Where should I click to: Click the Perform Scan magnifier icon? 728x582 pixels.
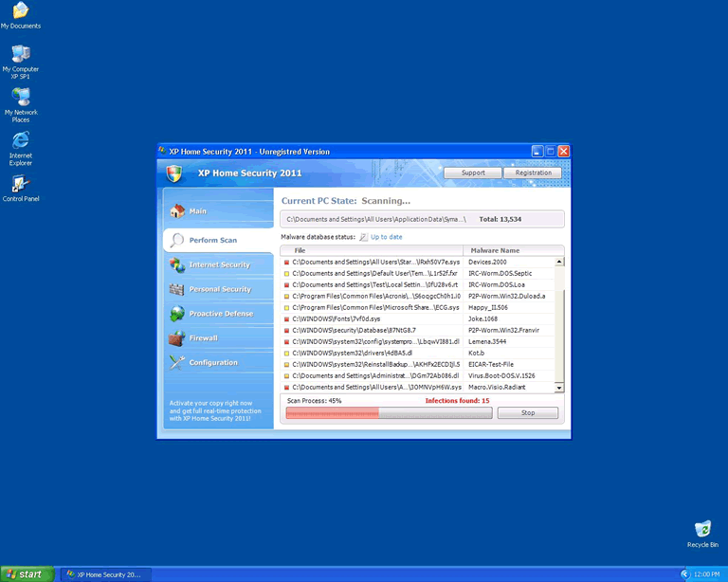tap(176, 240)
